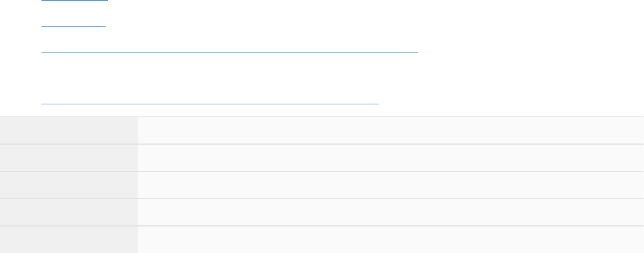The image size is (644, 253).
Task: Click white margin left of the second link
Action: click(20, 25)
